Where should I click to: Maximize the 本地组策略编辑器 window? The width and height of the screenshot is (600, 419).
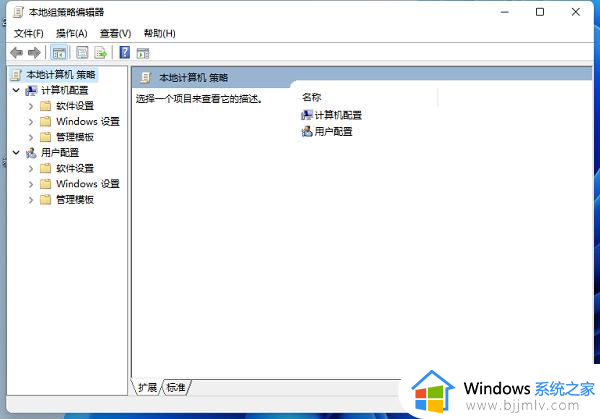540,12
